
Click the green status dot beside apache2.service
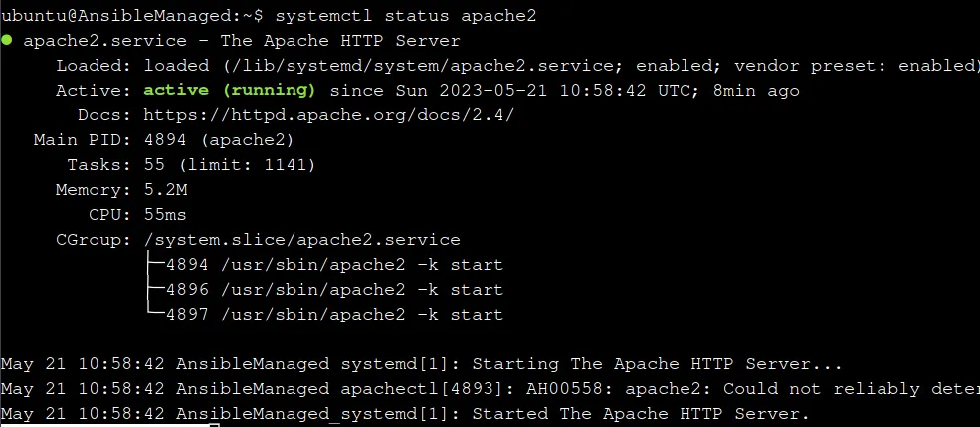7,41
